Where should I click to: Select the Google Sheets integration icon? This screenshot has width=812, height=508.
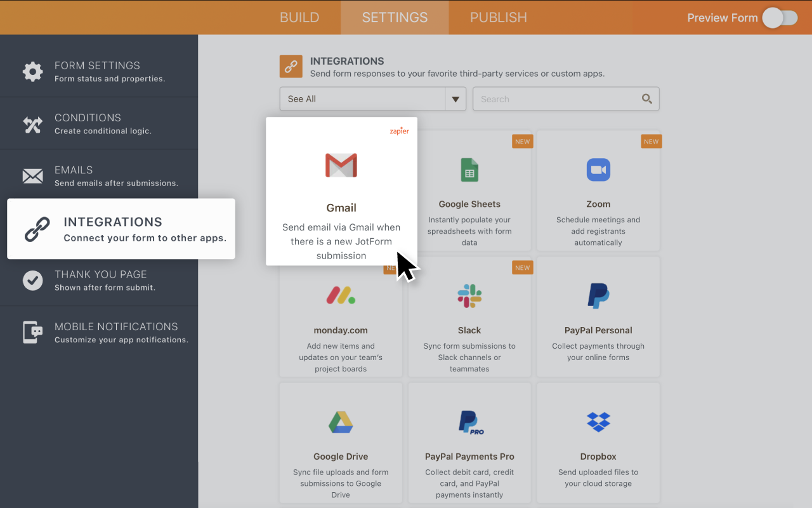pyautogui.click(x=469, y=170)
